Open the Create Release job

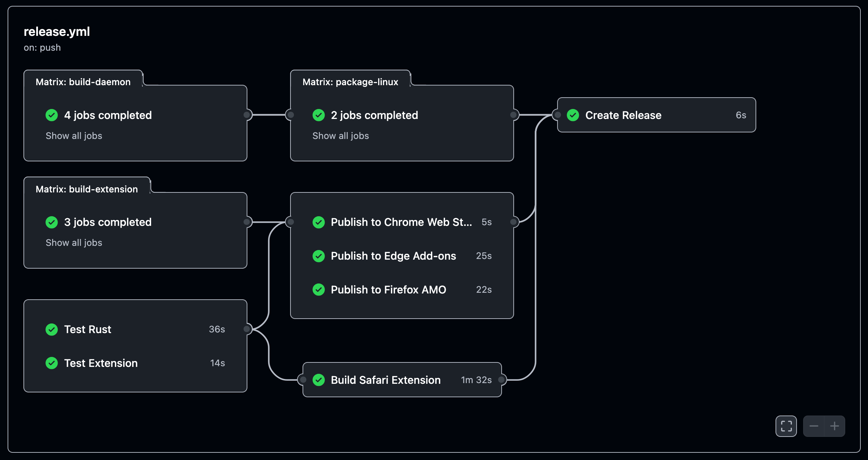point(623,115)
